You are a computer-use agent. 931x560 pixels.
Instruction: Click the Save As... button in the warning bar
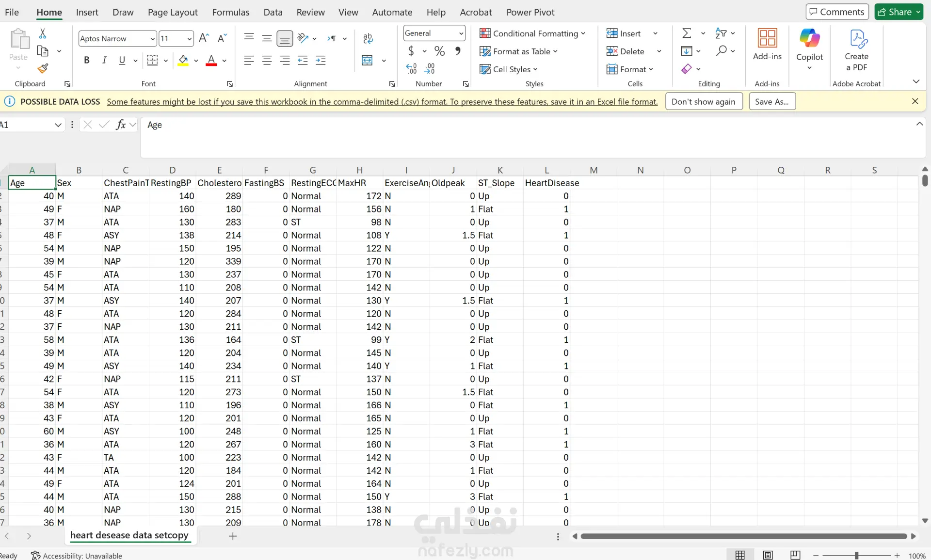coord(771,101)
